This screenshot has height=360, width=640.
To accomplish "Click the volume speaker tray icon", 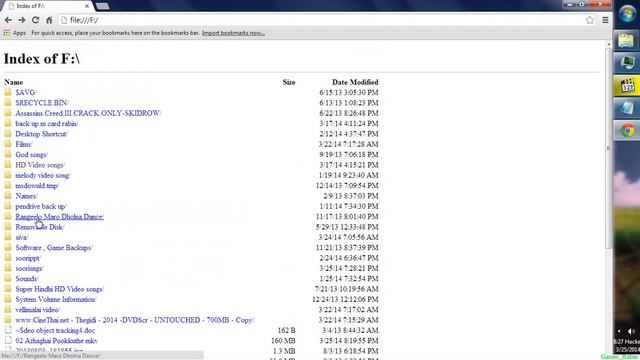I will pos(631,331).
